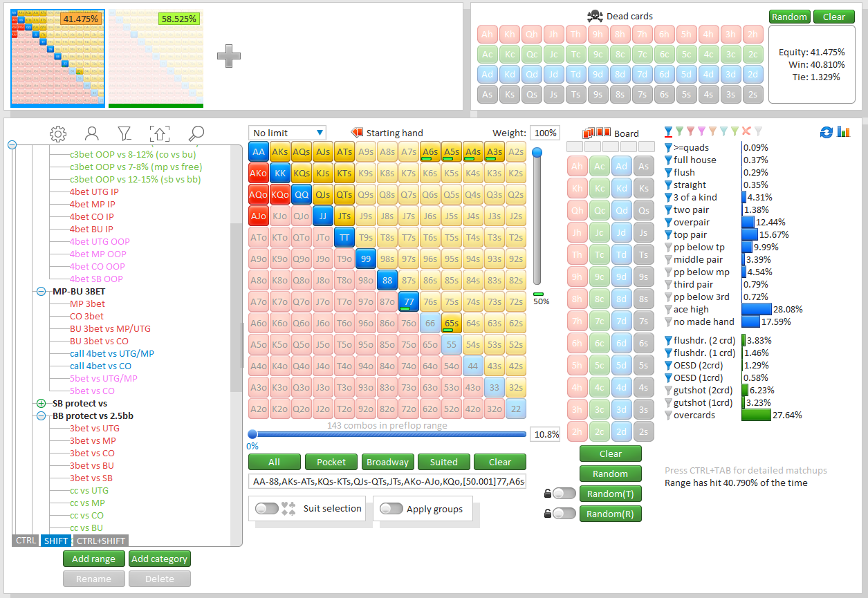Open the bar chart graph icon
Screen dimensions: 868x598
tap(844, 132)
